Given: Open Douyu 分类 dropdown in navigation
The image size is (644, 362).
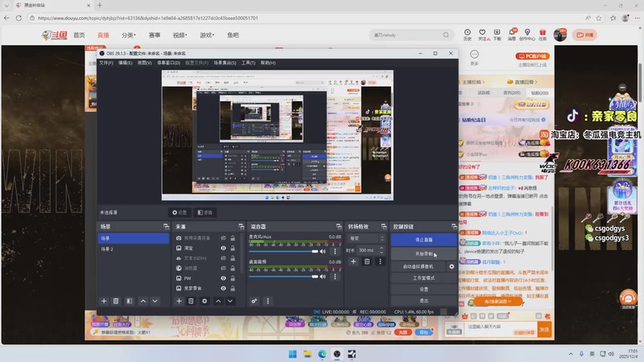Looking at the screenshot, I should coord(129,35).
